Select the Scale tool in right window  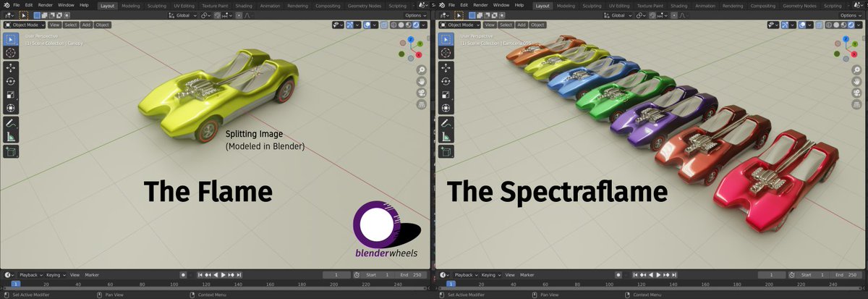(445, 94)
